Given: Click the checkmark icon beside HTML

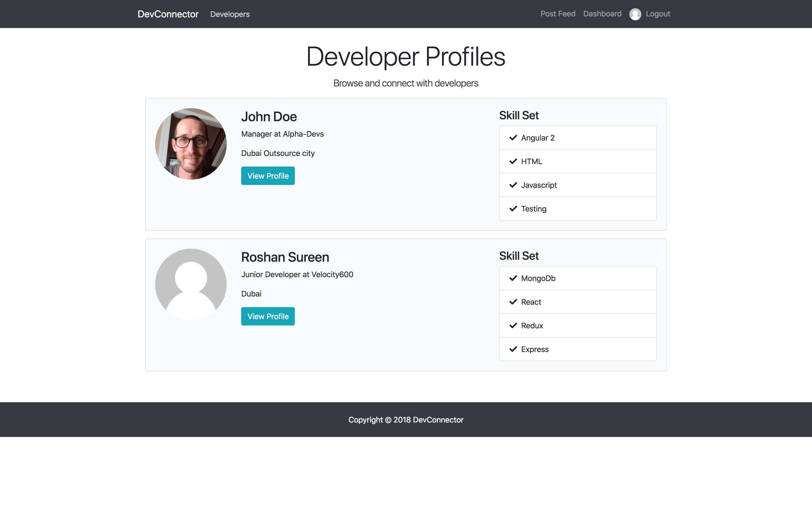Looking at the screenshot, I should (x=513, y=161).
